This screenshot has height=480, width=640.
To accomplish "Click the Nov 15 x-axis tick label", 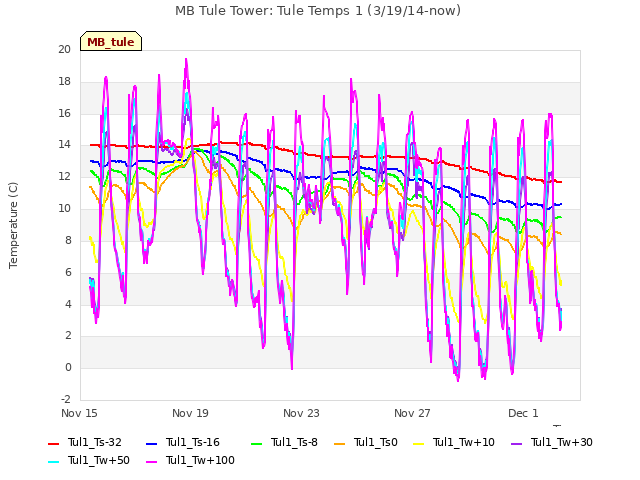I will tap(79, 413).
